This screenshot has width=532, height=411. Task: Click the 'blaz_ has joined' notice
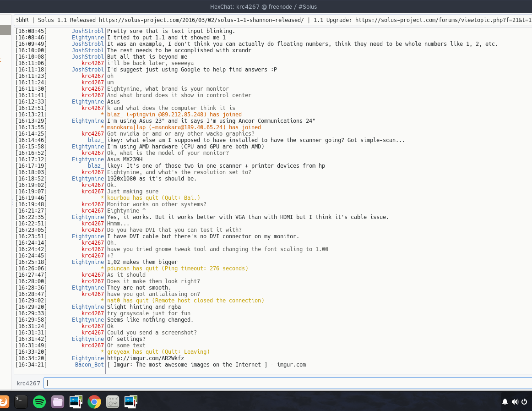pos(174,115)
